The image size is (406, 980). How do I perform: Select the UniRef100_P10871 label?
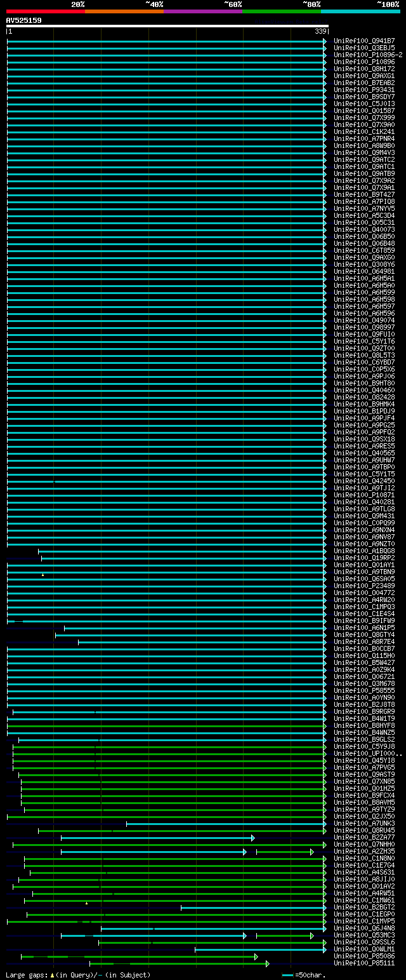click(x=363, y=495)
